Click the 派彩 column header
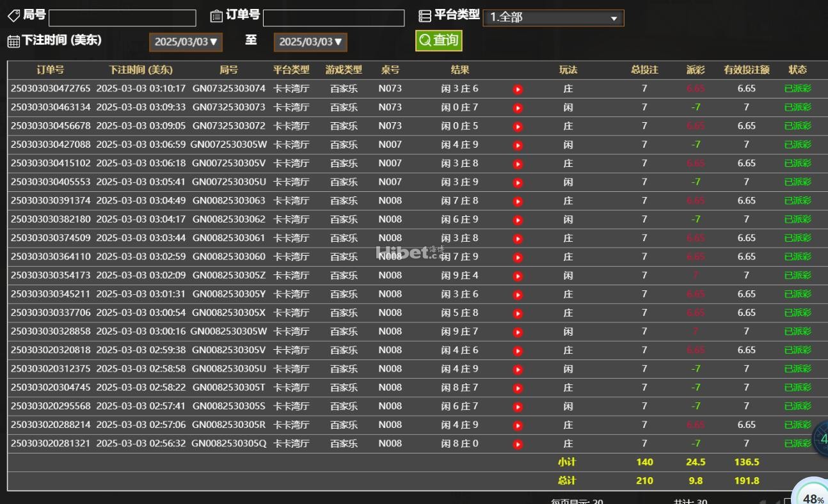The width and height of the screenshot is (828, 504). tap(696, 70)
